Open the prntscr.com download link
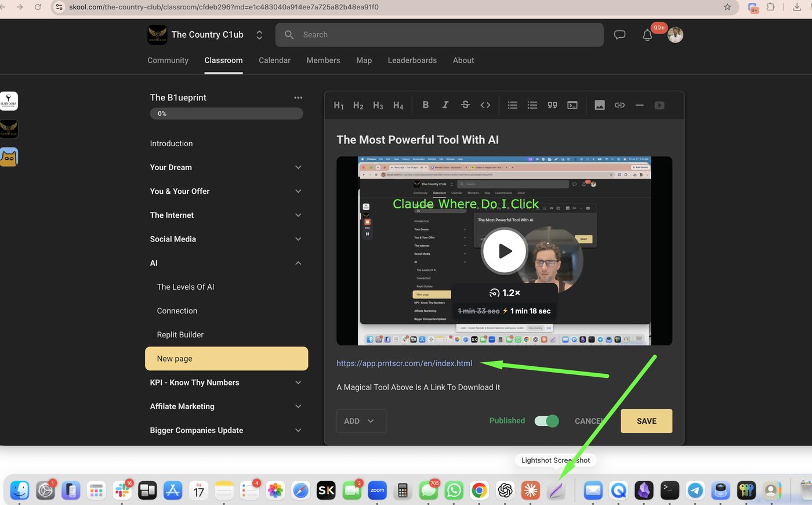812x505 pixels. 404,363
